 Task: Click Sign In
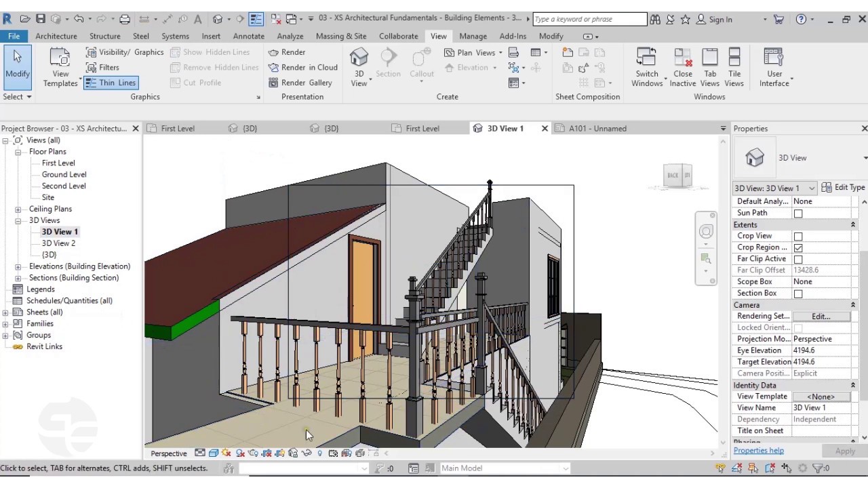click(715, 20)
